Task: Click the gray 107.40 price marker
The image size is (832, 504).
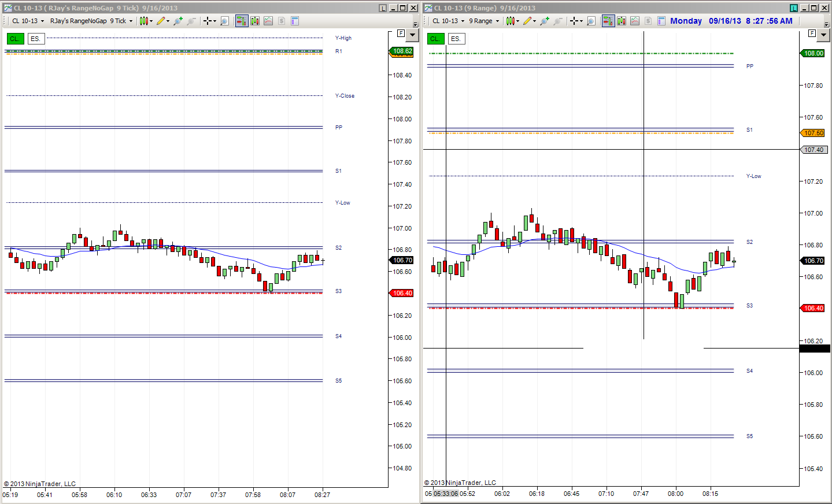Action: pyautogui.click(x=813, y=150)
